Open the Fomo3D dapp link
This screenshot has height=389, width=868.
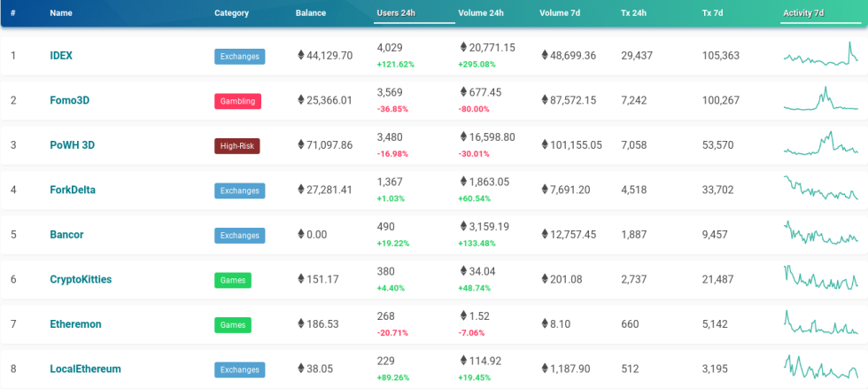point(69,101)
